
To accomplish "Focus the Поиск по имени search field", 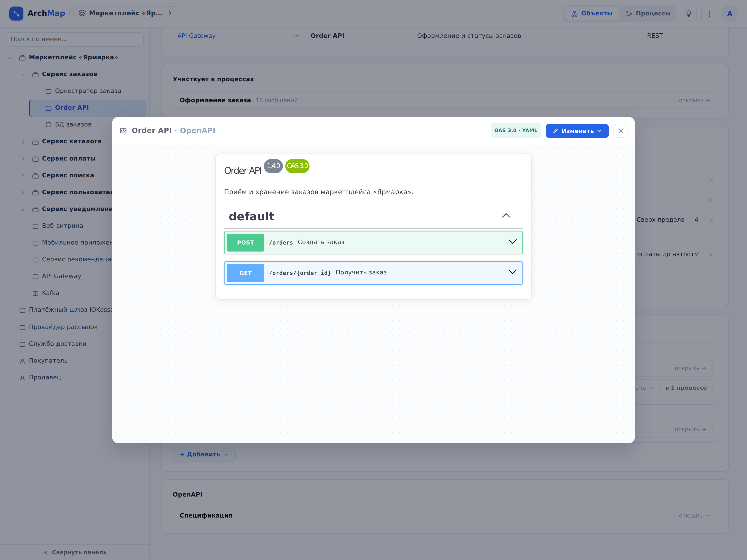I will click(x=75, y=39).
